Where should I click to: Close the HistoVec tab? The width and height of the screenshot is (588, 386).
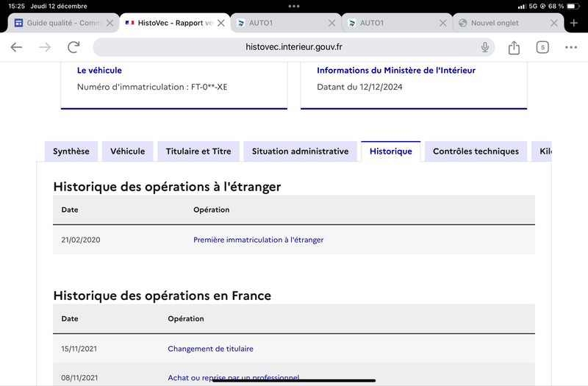[221, 23]
